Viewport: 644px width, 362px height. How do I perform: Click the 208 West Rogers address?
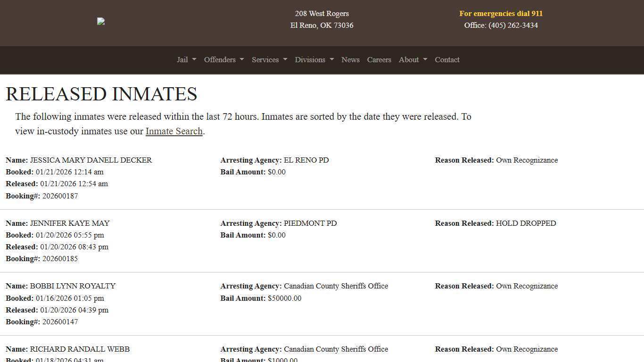pos(322,14)
